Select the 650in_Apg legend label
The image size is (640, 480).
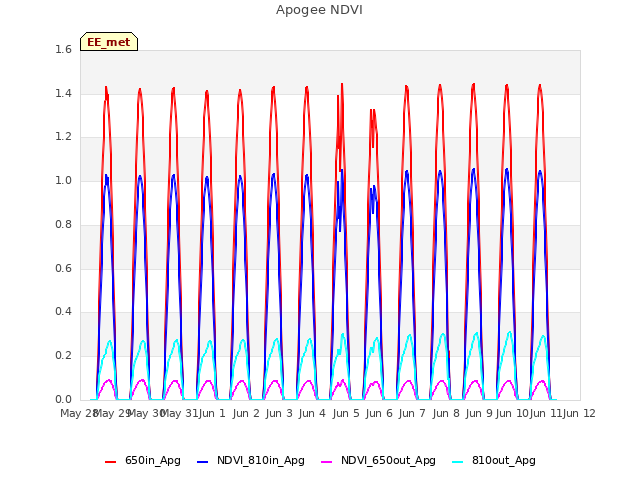[x=153, y=461]
